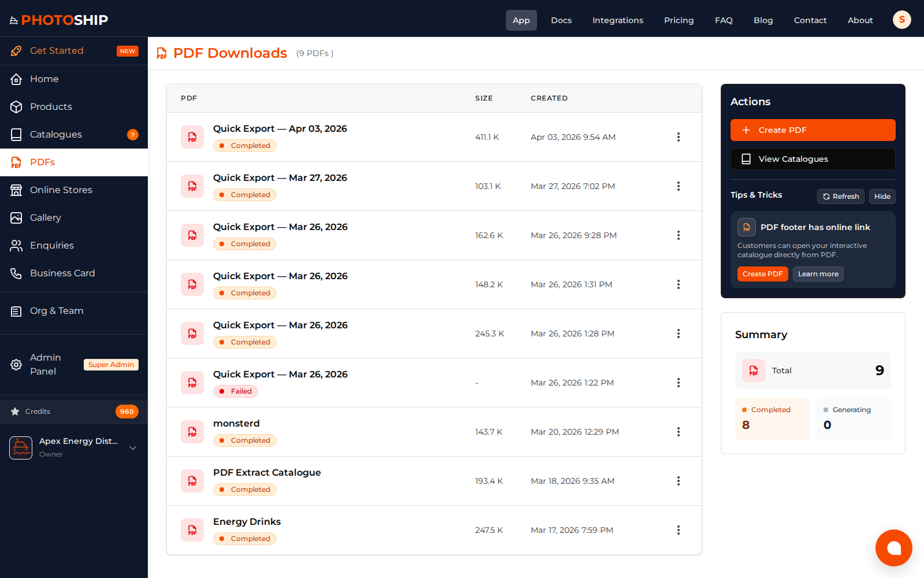Image resolution: width=924 pixels, height=578 pixels.
Task: Open options menu for 148.2 K export
Action: pos(679,284)
